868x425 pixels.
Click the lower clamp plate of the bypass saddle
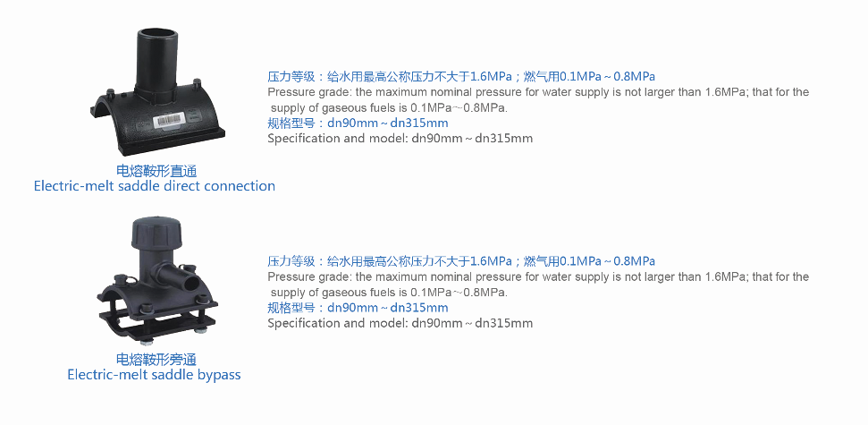[x=156, y=324]
